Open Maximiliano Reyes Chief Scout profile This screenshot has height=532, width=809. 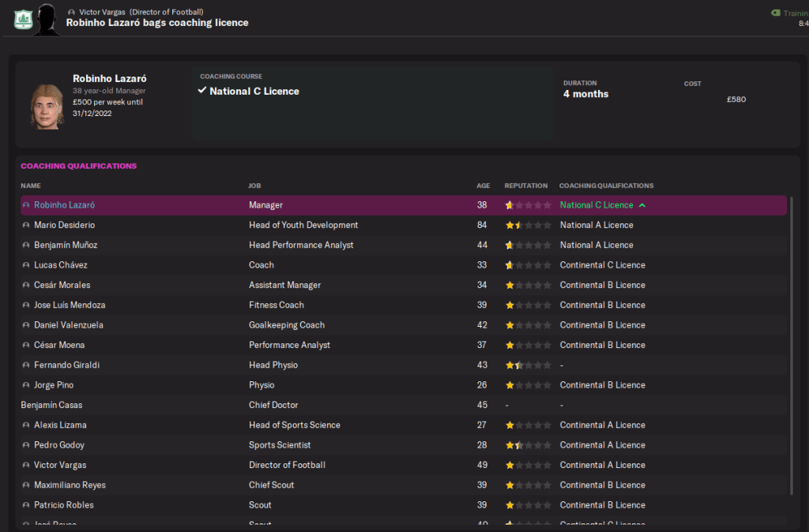pos(70,485)
